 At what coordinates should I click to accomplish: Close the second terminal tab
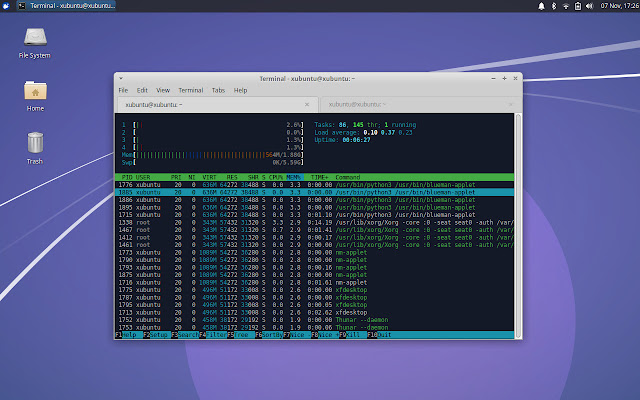pos(510,104)
